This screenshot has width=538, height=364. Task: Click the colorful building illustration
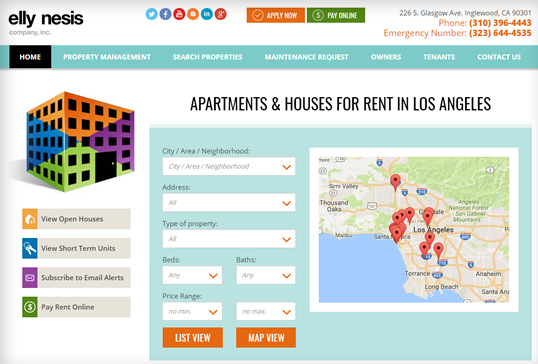tap(80, 141)
